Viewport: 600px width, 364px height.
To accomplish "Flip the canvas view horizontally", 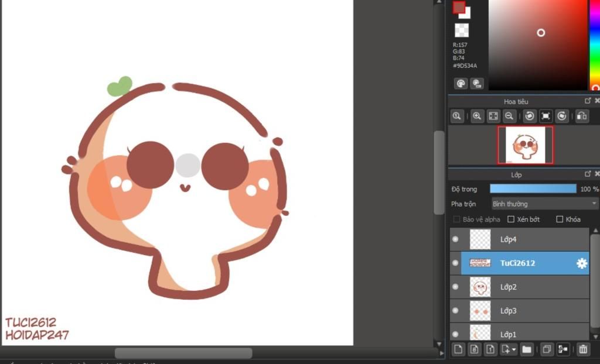I will (x=582, y=116).
